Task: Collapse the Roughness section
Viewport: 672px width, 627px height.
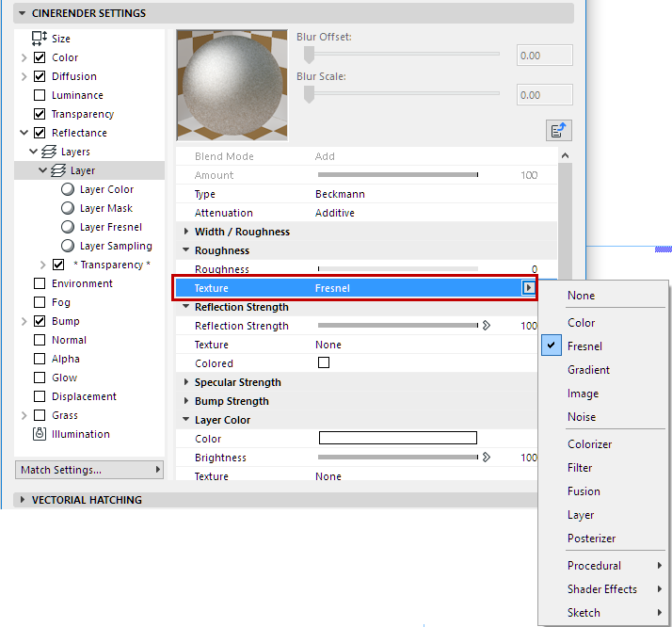Action: 186,249
